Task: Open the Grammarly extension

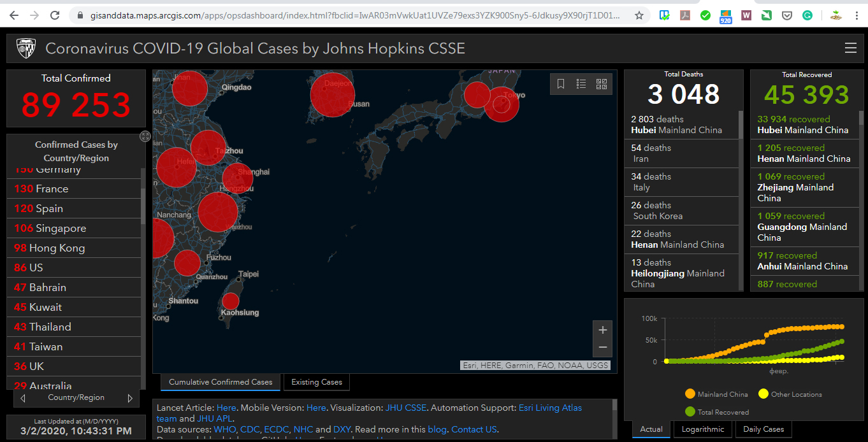Action: [807, 15]
